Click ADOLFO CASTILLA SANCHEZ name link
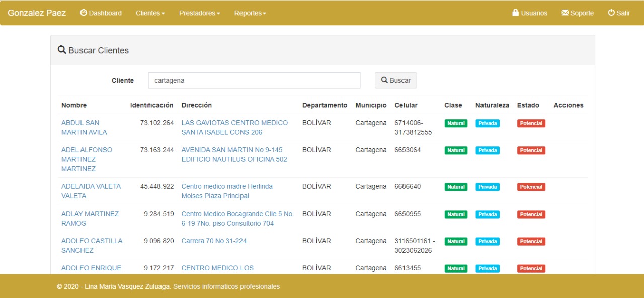The width and height of the screenshot is (644, 298). pyautogui.click(x=92, y=245)
